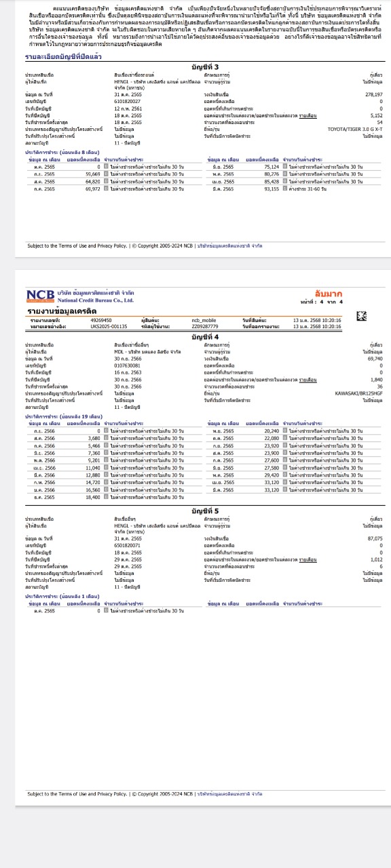Select opening date 16 ก.ย. 2563
Viewport: 391px width, 868px height.
click(128, 372)
